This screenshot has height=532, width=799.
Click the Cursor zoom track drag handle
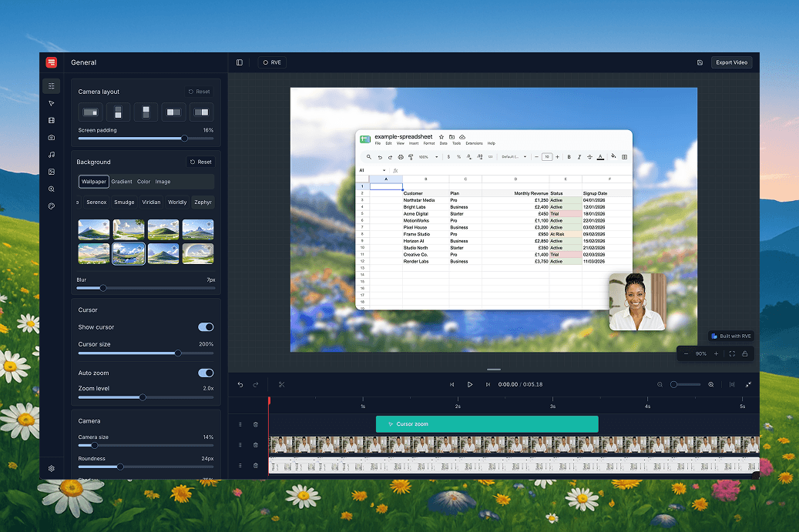point(240,424)
